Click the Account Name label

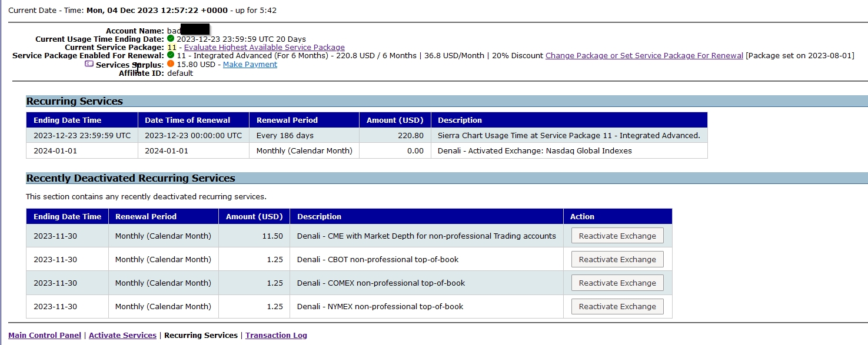(x=135, y=31)
